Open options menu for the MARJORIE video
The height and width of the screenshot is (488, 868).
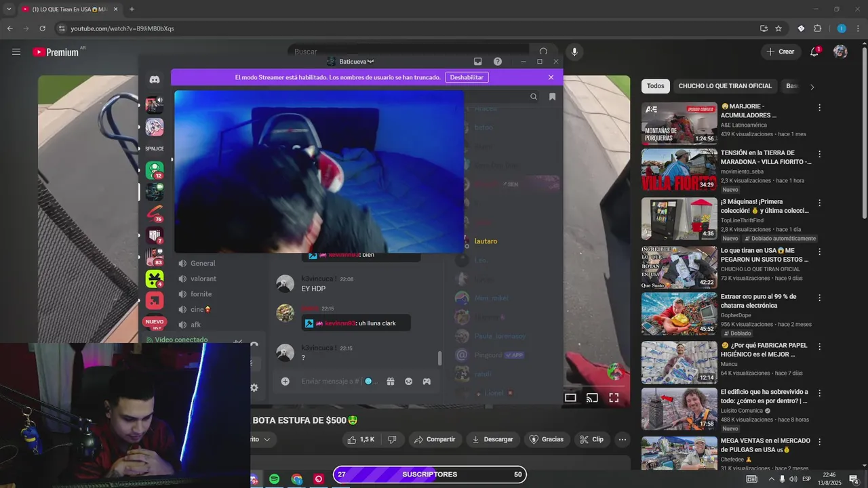pos(819,107)
